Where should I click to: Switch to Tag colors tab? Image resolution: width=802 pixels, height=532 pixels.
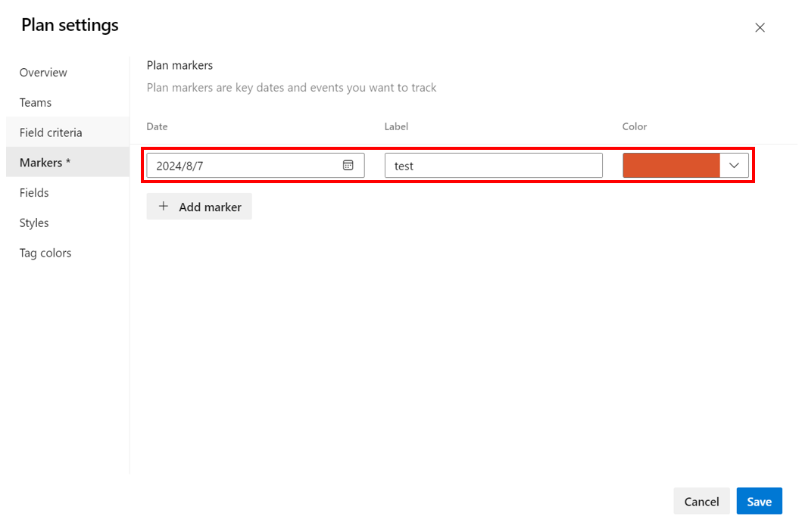[67, 253]
